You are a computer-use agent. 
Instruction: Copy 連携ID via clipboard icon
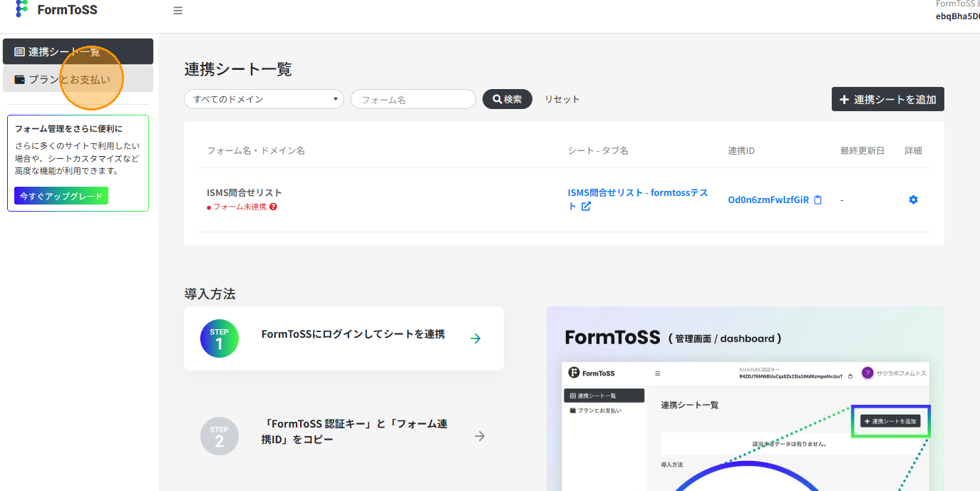click(817, 200)
